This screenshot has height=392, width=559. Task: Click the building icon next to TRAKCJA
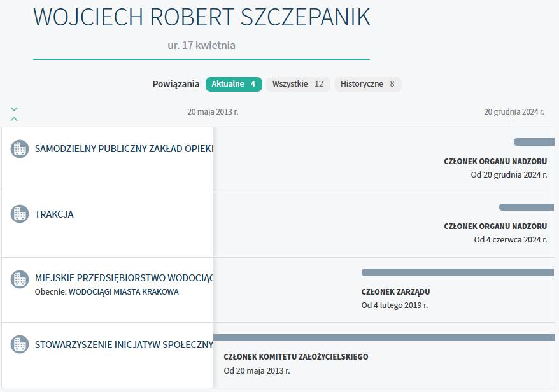pos(20,214)
